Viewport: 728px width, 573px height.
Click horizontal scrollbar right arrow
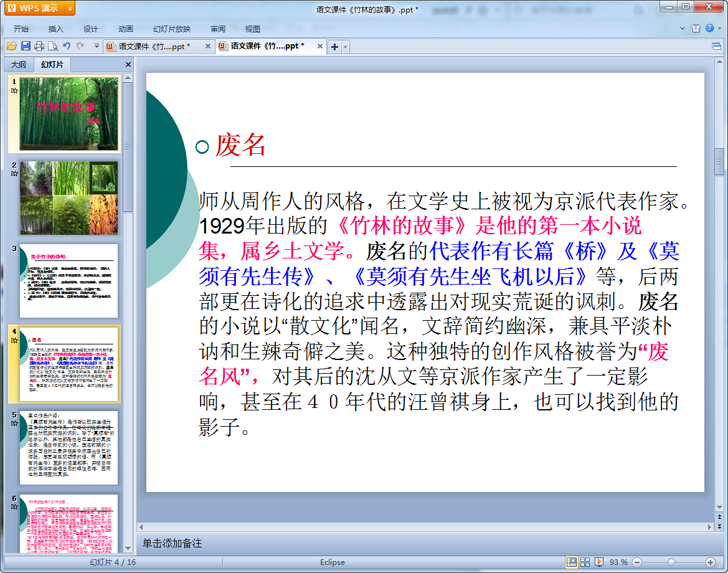709,527
